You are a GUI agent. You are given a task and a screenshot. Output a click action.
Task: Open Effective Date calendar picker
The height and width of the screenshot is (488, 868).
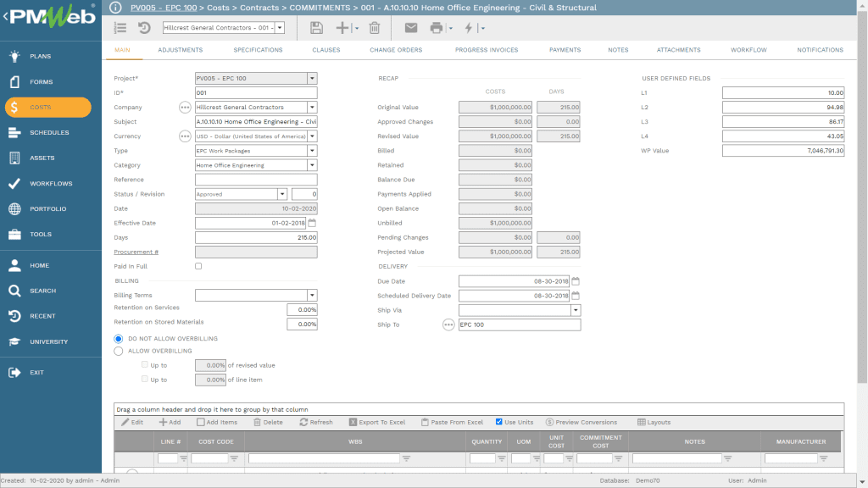pyautogui.click(x=312, y=223)
